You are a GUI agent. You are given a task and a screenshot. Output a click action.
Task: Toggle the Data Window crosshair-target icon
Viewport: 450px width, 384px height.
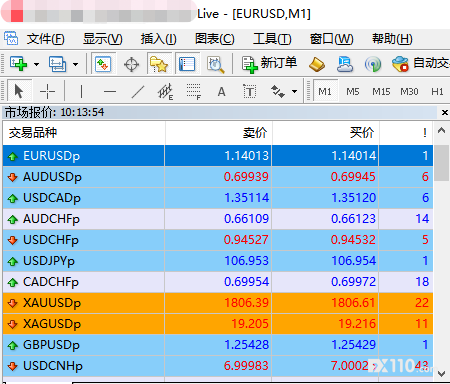tap(131, 64)
